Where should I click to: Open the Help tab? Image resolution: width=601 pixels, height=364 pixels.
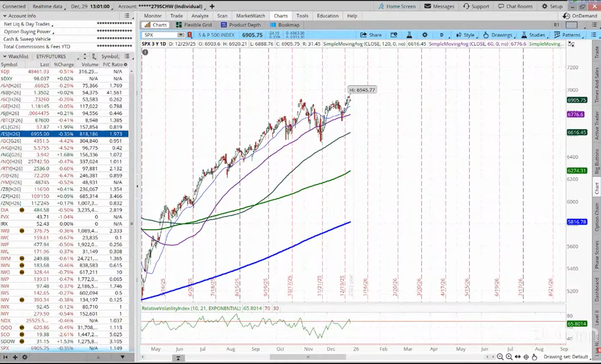tap(352, 16)
